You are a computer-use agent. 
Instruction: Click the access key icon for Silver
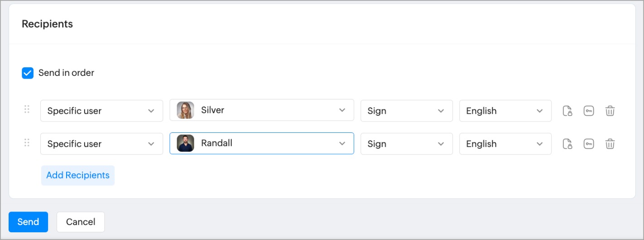coord(588,111)
